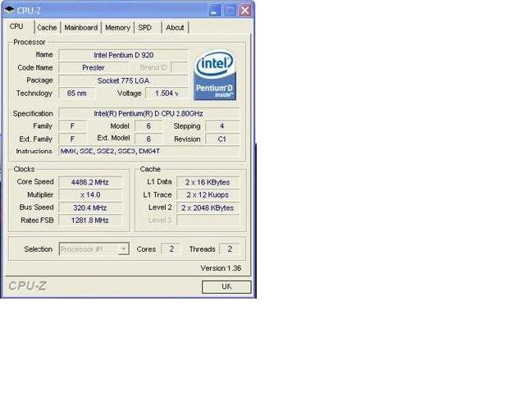The width and height of the screenshot is (525, 420).
Task: Click the empty Brand ID field
Action: tap(180, 67)
